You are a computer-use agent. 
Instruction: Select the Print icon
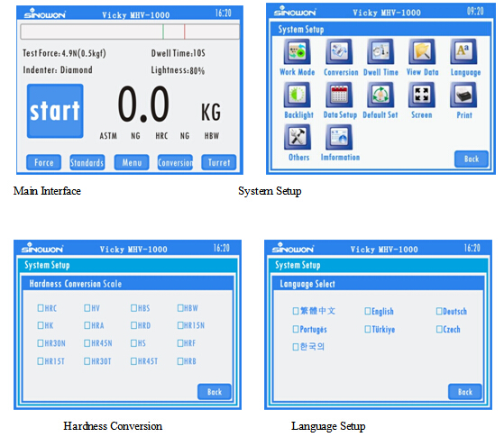(463, 95)
